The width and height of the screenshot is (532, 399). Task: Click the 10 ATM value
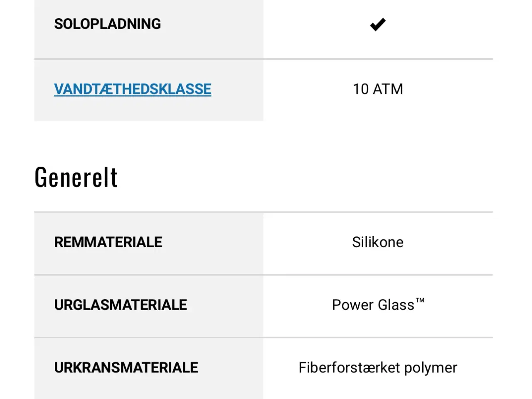tap(377, 89)
